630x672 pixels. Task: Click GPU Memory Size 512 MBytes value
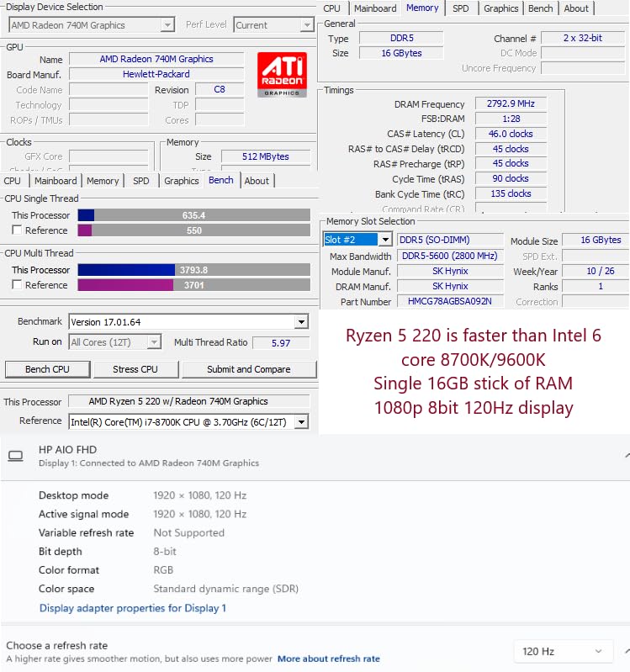[266, 156]
